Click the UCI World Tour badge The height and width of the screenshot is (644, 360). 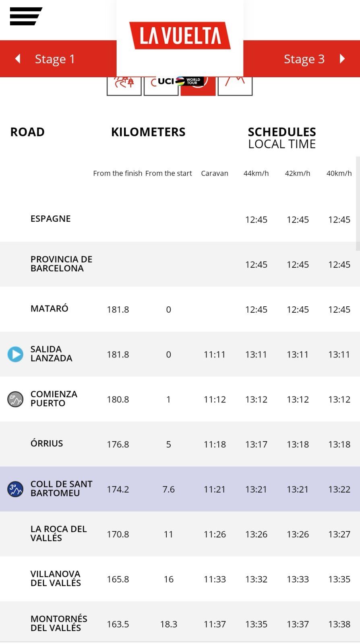[x=179, y=81]
